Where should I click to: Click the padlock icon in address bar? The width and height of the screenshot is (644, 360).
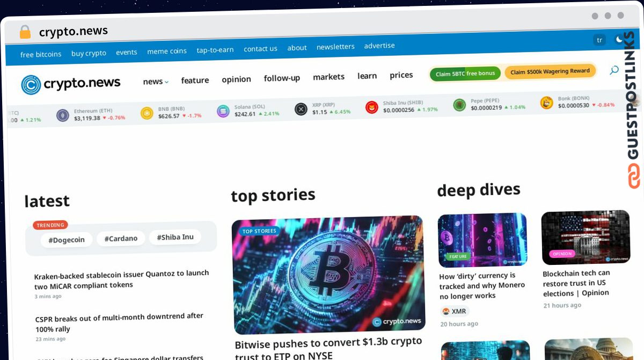25,32
